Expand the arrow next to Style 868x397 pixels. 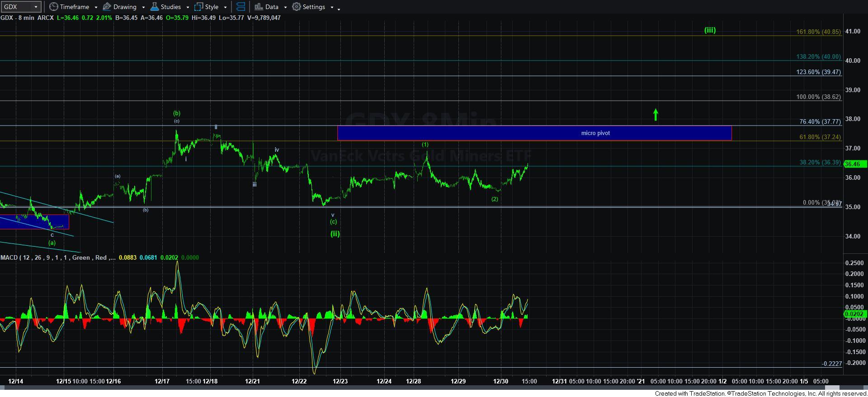[x=225, y=7]
